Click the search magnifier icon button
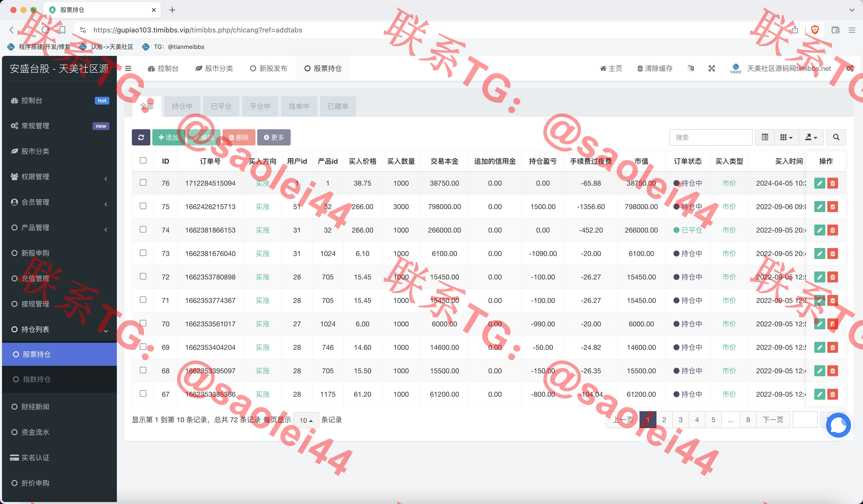 tap(836, 137)
